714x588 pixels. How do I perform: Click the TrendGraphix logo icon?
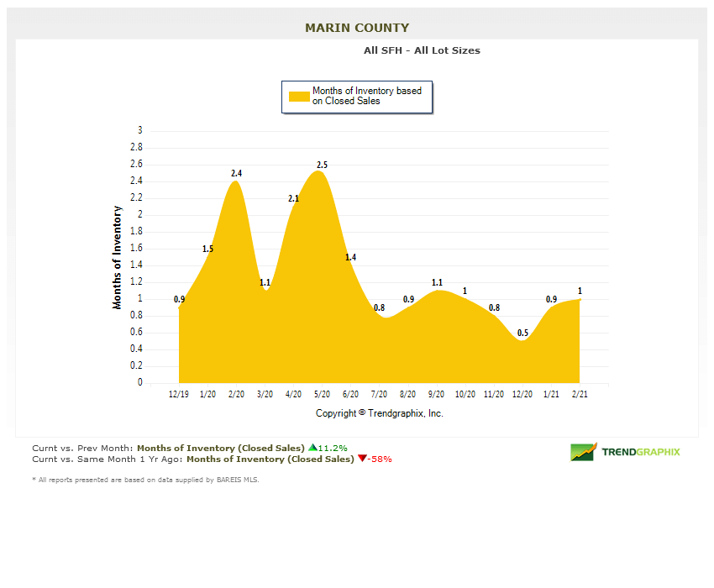tap(581, 453)
